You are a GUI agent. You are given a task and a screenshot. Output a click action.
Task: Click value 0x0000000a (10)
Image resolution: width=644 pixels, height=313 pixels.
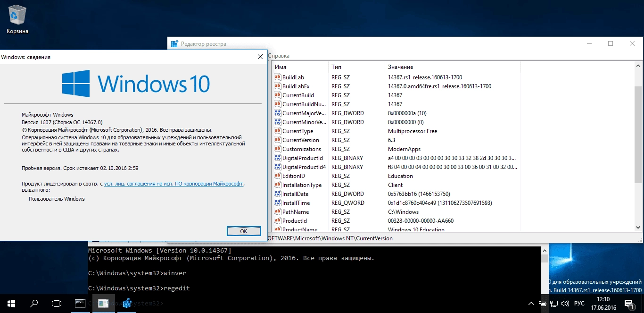(x=407, y=113)
